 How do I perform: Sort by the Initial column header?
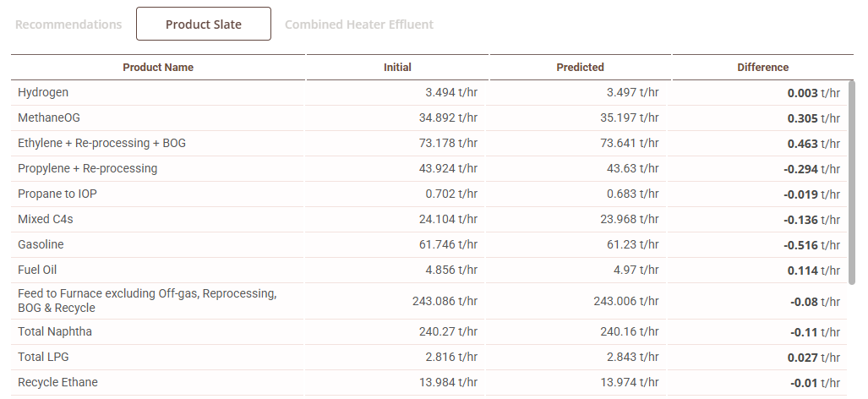[397, 68]
